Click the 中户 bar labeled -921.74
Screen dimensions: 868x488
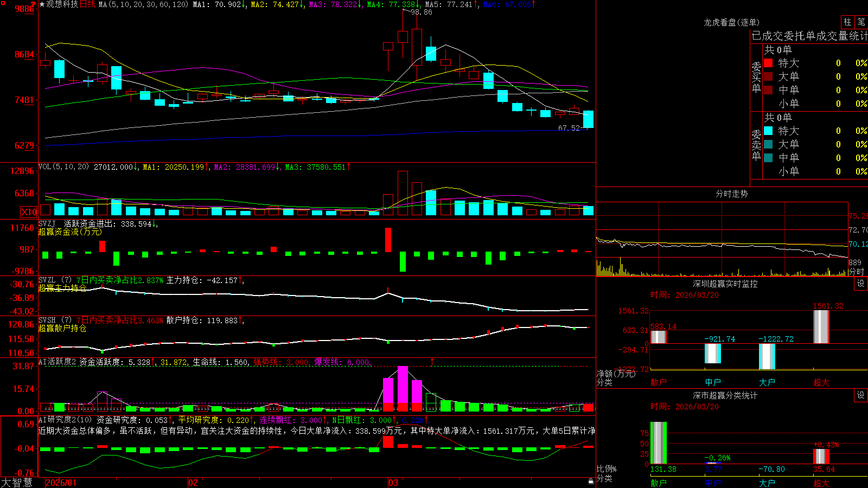(713, 353)
